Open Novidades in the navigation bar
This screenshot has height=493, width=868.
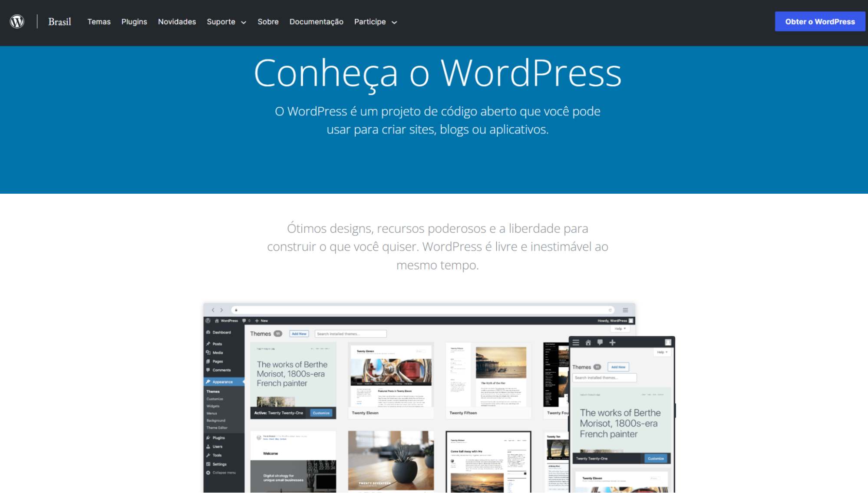click(177, 22)
